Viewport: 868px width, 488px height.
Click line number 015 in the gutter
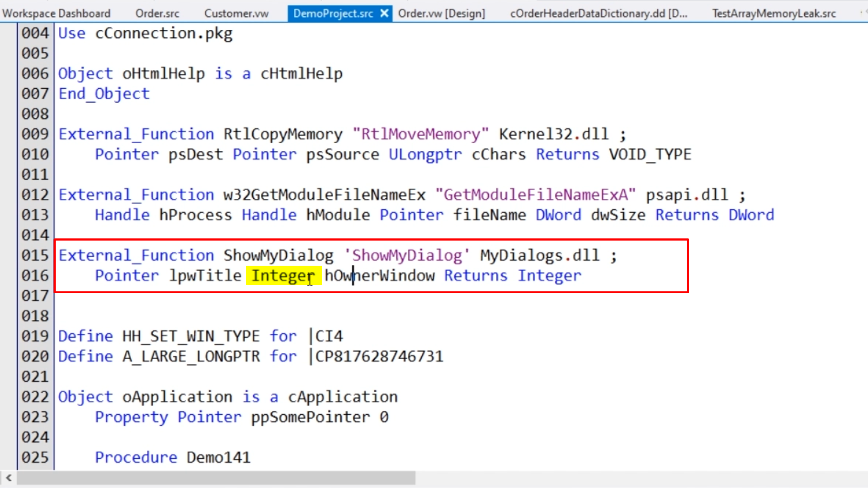coord(35,255)
